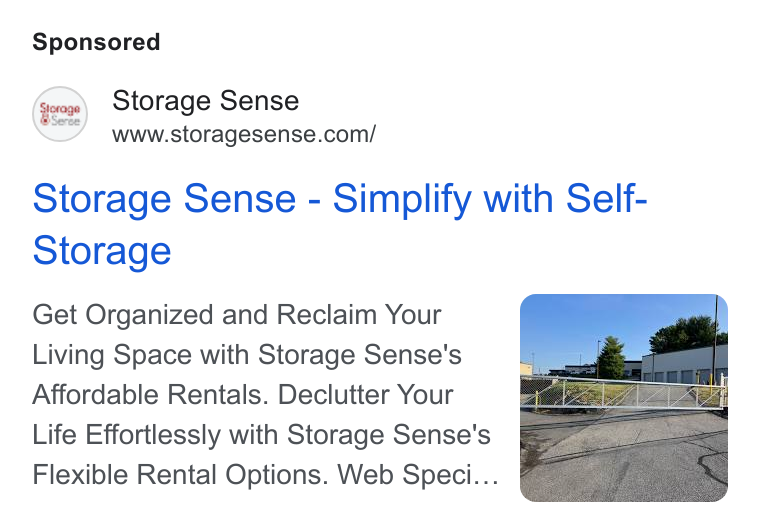Click the truncated Web Speci… text ending
The width and height of the screenshot is (760, 526).
[418, 474]
